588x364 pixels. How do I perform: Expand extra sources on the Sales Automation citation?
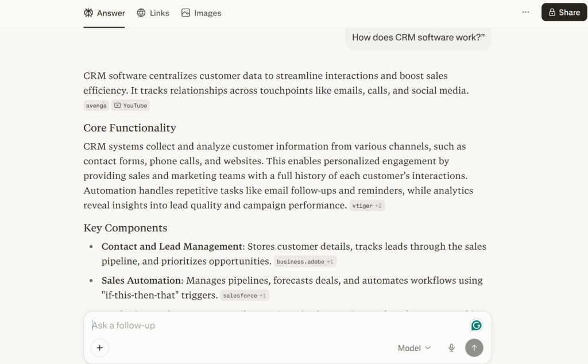click(x=262, y=295)
